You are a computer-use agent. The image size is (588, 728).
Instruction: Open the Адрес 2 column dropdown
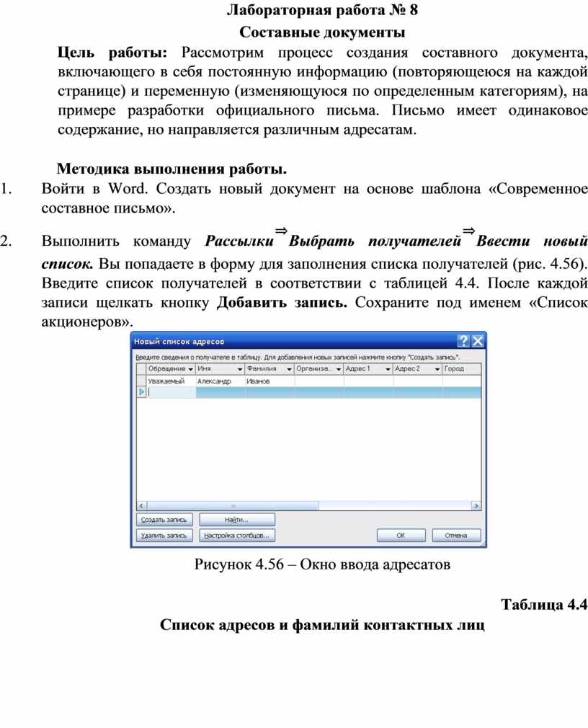point(437,369)
